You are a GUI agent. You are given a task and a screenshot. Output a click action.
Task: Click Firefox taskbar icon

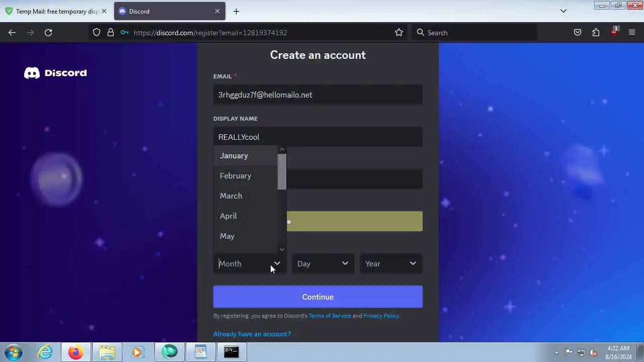tap(76, 352)
